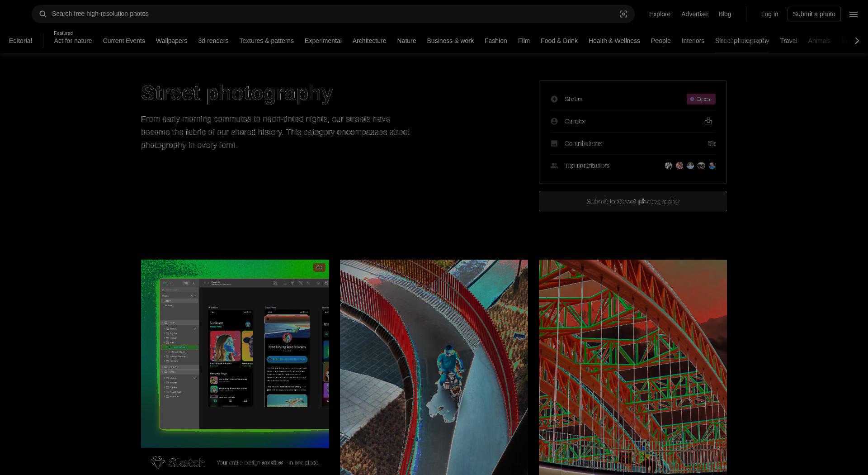
Task: Open the middle top contributor avatar
Action: pos(690,166)
